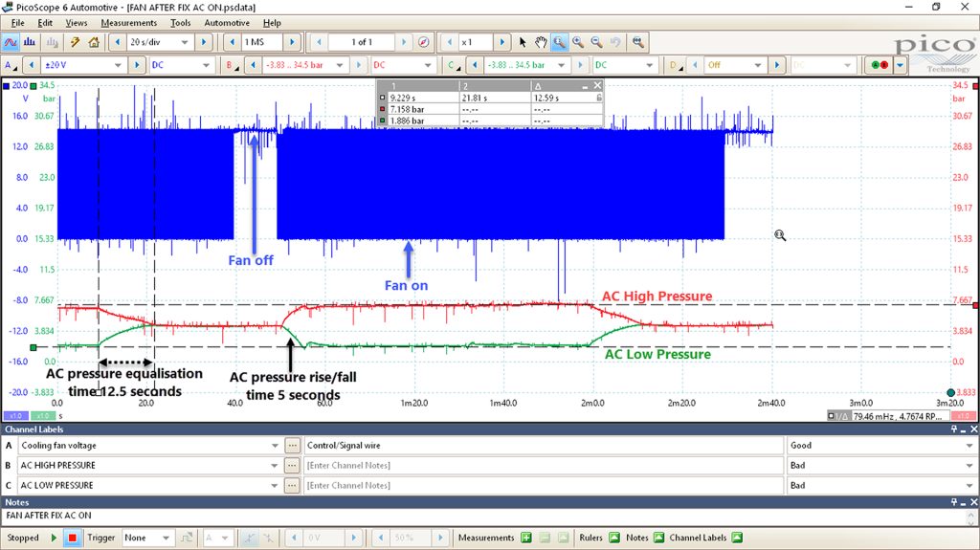This screenshot has width=980, height=550.
Task: Click the Zoom Out magnifier tool
Action: pos(597,42)
